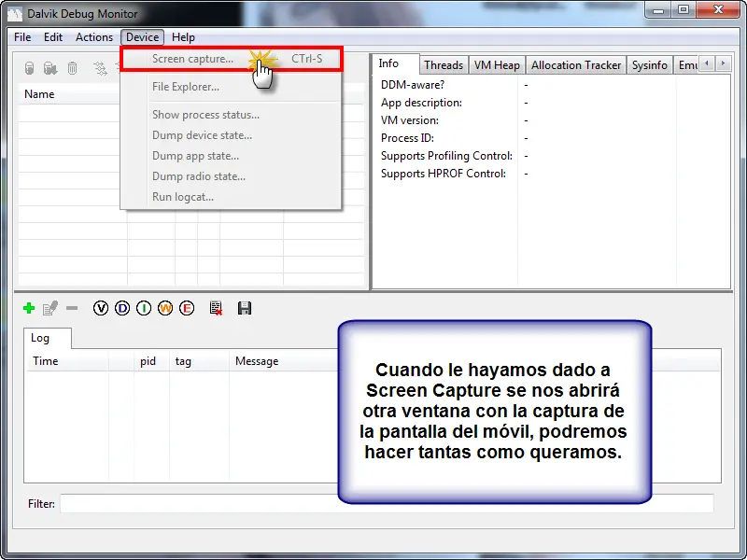Toggle Error (E) log level

pos(187,308)
